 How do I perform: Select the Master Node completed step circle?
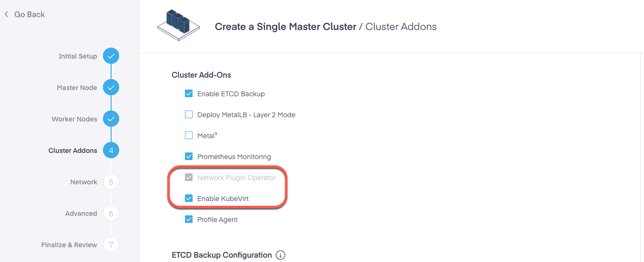[111, 88]
